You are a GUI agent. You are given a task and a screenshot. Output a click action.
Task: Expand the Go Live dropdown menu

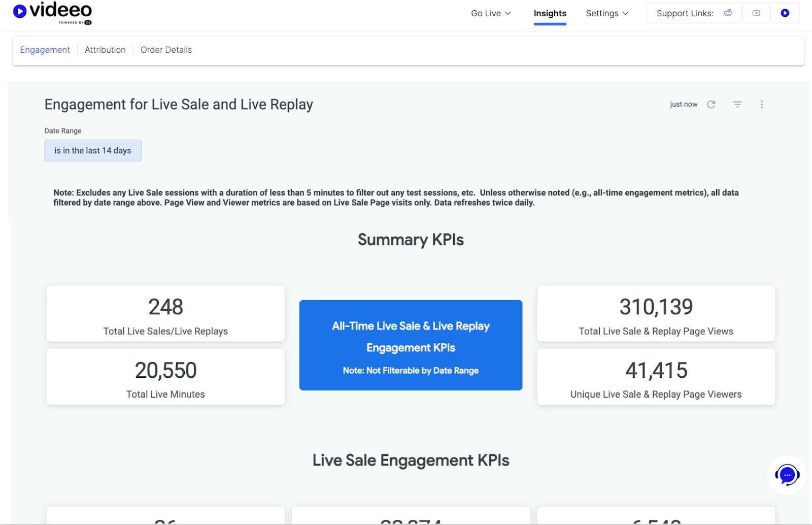point(491,13)
